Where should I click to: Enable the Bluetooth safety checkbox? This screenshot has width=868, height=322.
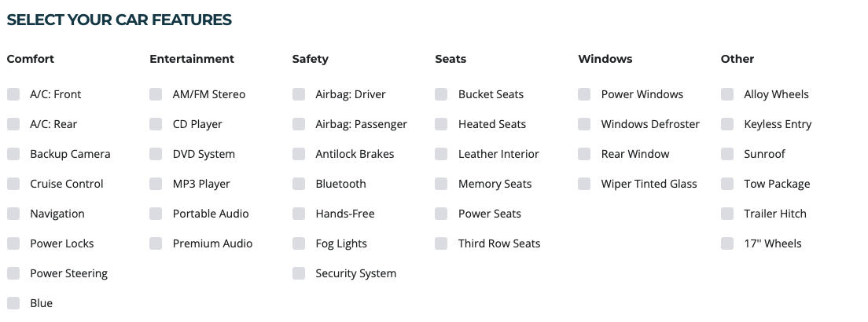pyautogui.click(x=299, y=184)
